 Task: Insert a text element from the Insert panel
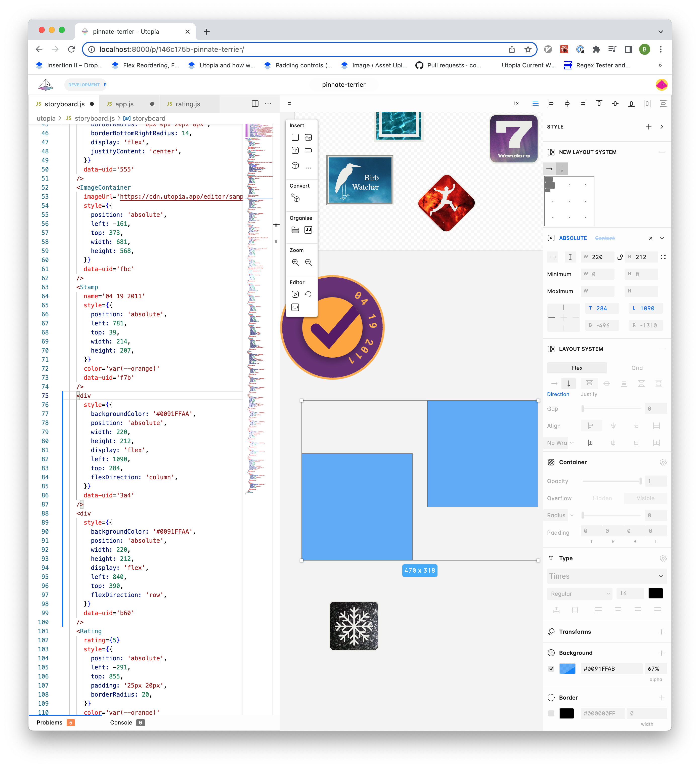tap(295, 150)
